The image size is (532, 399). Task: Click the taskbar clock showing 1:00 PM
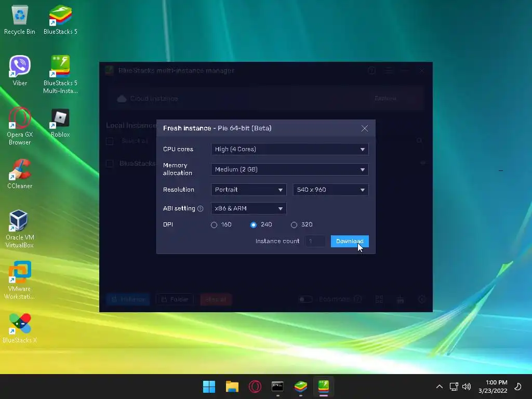(x=493, y=387)
